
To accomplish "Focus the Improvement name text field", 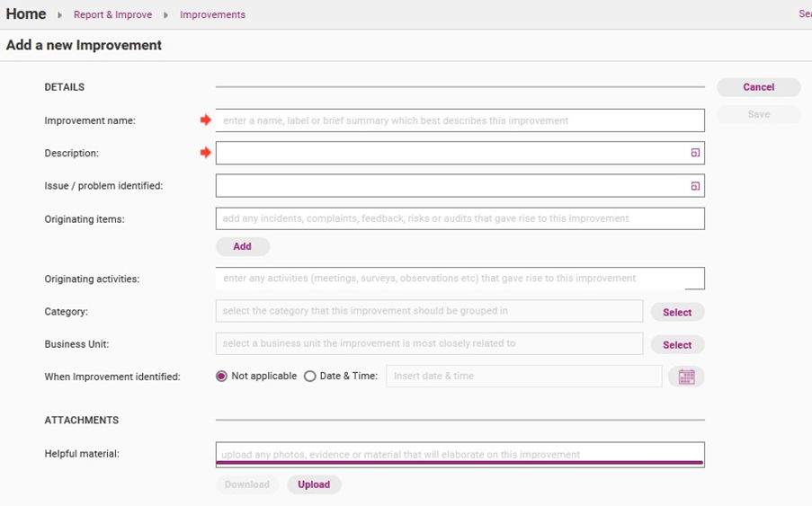I will 460,120.
